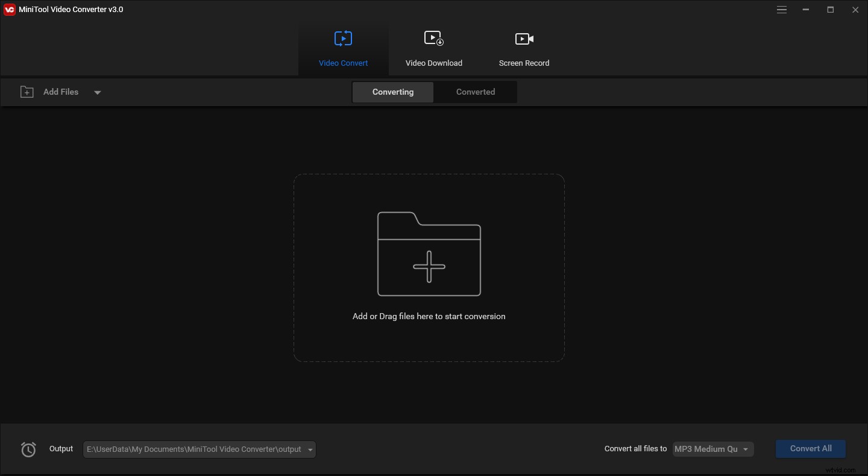Image resolution: width=868 pixels, height=476 pixels.
Task: Click the Convert all files to text
Action: click(x=635, y=449)
